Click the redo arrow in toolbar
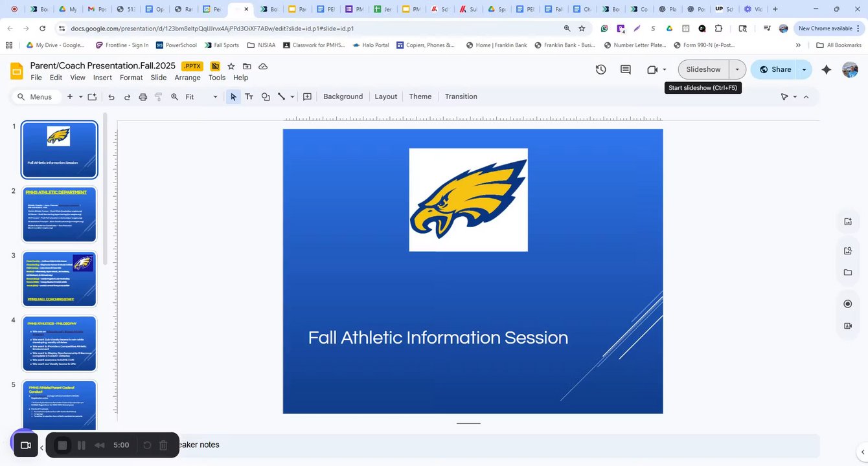This screenshot has width=868, height=466. (127, 96)
